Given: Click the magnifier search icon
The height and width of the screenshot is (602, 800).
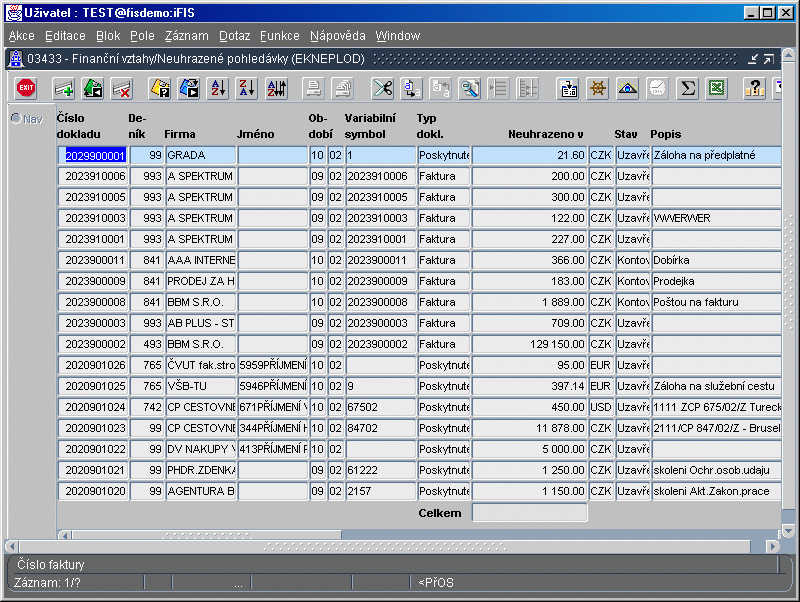Looking at the screenshot, I should pyautogui.click(x=469, y=88).
